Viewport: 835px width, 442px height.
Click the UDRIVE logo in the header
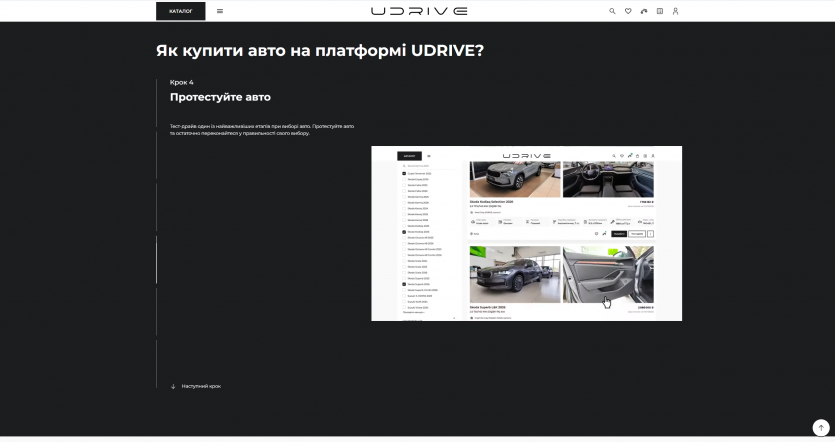point(418,11)
